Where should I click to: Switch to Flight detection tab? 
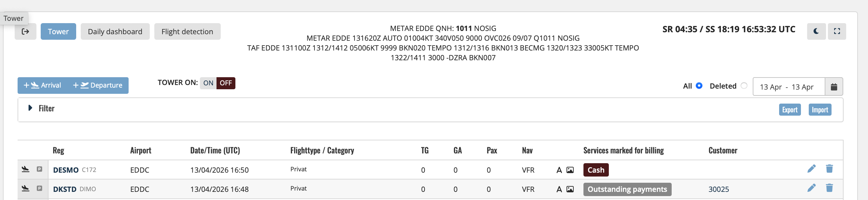(187, 31)
